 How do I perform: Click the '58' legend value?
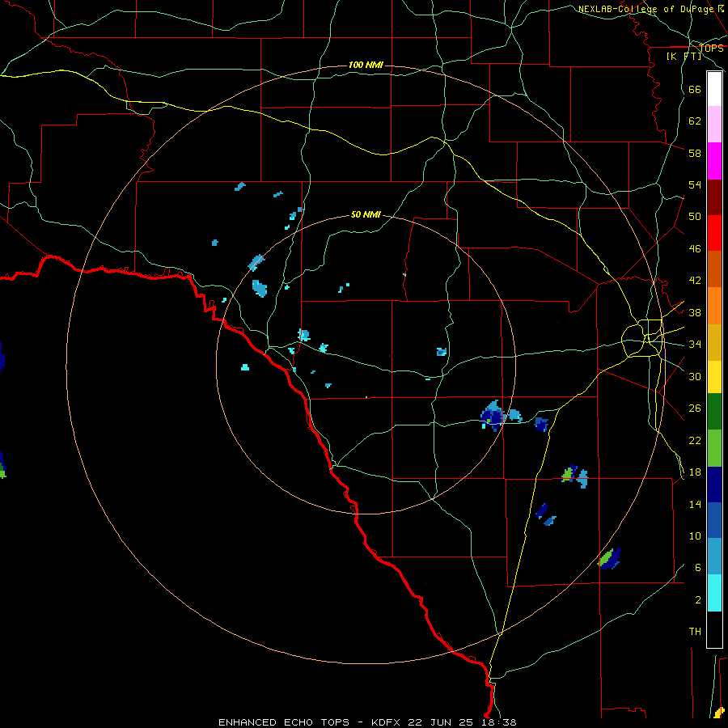click(695, 153)
